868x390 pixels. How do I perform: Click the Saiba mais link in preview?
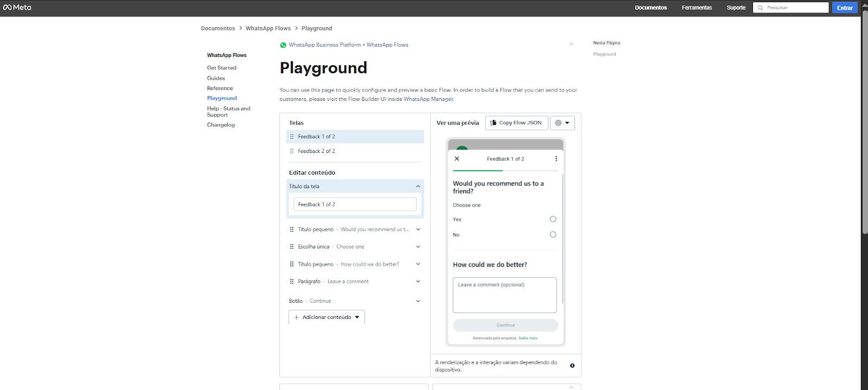(528, 338)
